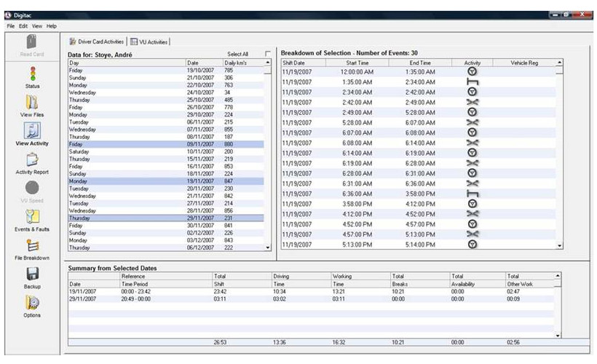Click start time 5:28:00 AM cell

point(357,122)
